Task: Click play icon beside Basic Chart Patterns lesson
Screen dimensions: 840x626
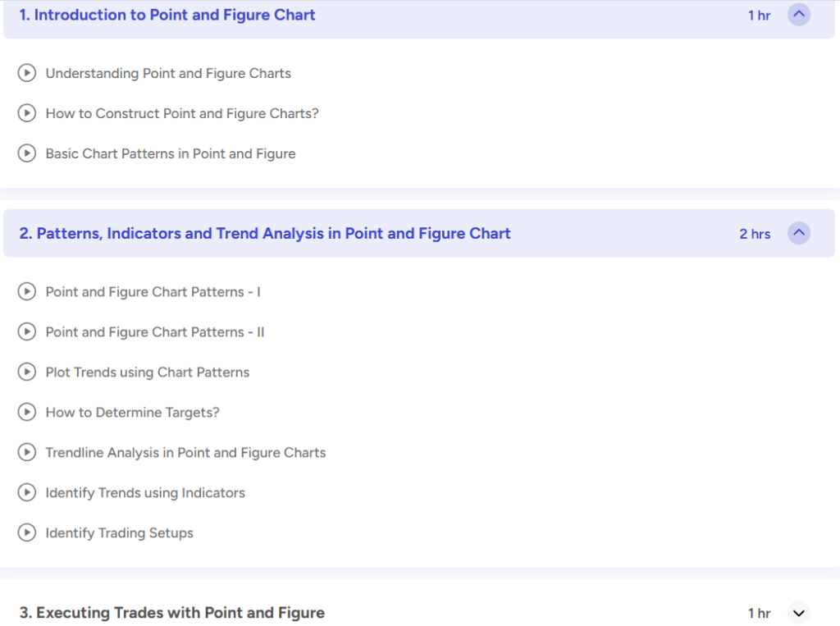Action: tap(27, 153)
